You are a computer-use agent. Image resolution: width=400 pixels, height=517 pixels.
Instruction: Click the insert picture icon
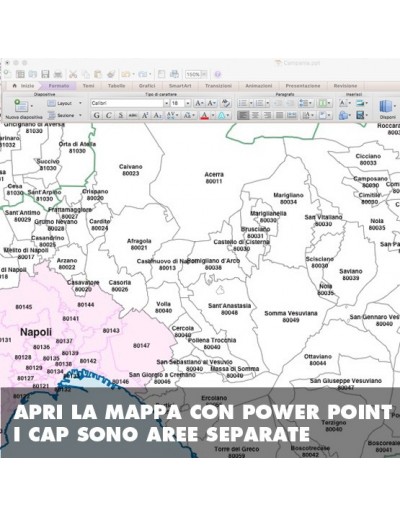click(x=360, y=103)
